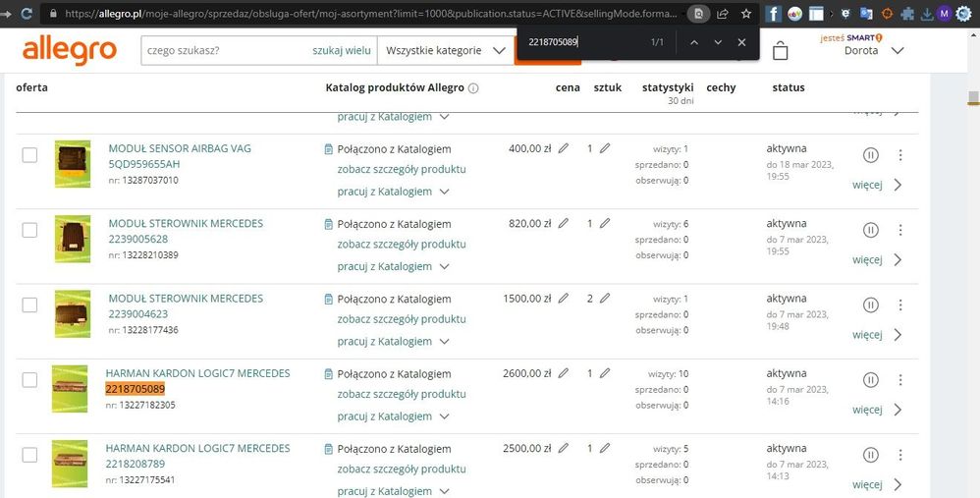
Task: Select checkbox for MODUŁ SENSOR AIRBAG VAG
Action: click(x=29, y=155)
